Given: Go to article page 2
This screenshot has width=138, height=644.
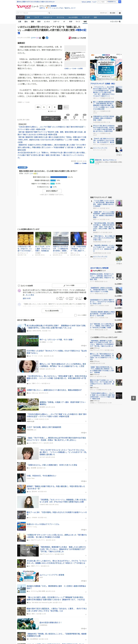Looking at the screenshot, I should [x=49, y=107].
